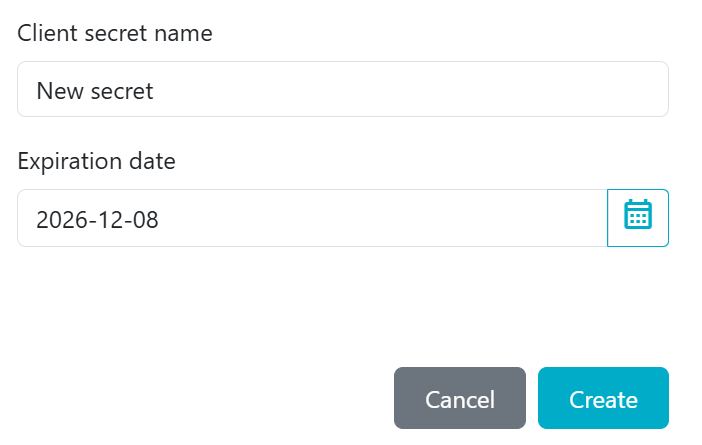Click the "Client secret name" label
The width and height of the screenshot is (702, 445).
[x=115, y=33]
